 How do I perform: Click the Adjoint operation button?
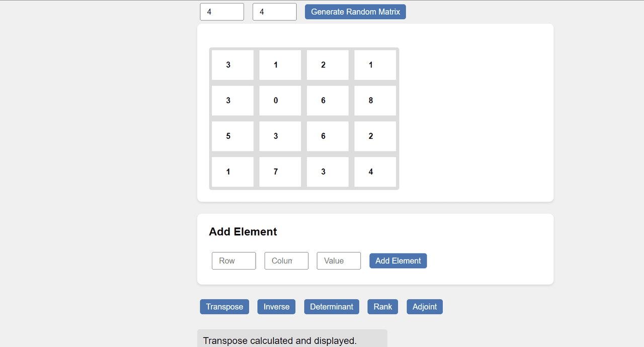(425, 307)
